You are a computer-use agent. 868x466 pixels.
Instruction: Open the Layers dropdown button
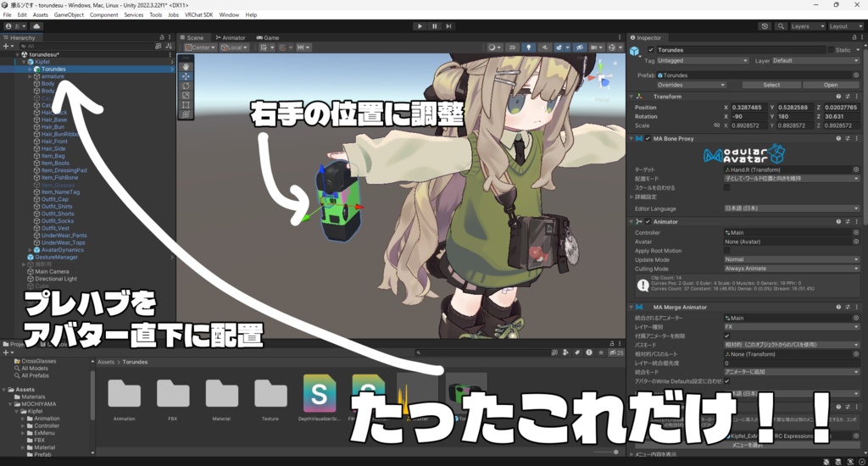(807, 26)
